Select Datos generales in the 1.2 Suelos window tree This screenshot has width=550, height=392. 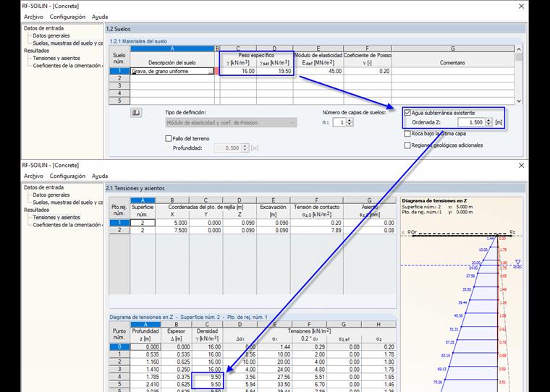(x=51, y=35)
